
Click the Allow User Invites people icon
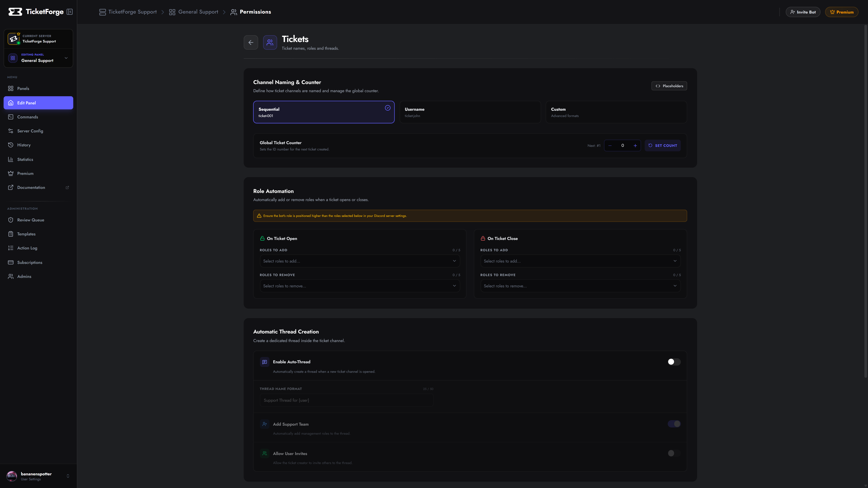click(x=264, y=453)
